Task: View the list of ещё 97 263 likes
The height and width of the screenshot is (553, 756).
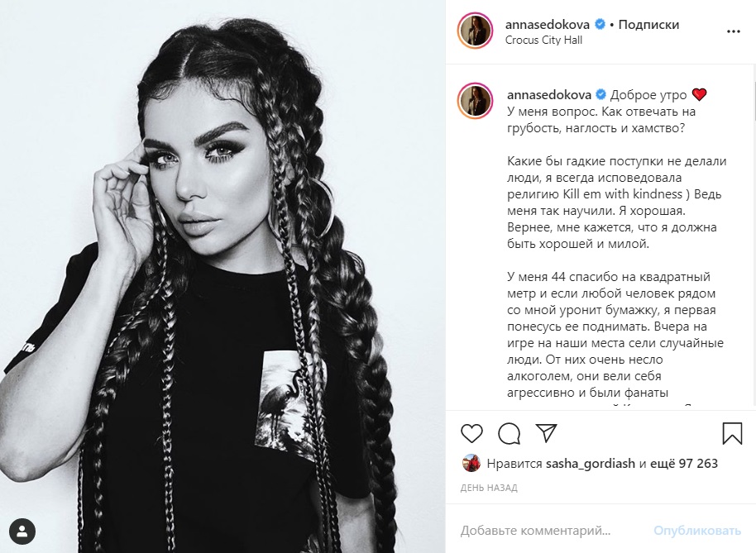Action: 684,464
